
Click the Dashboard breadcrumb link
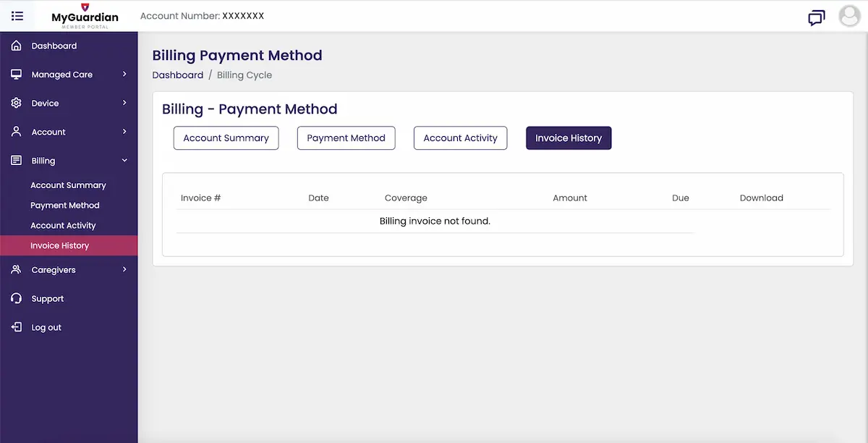178,75
